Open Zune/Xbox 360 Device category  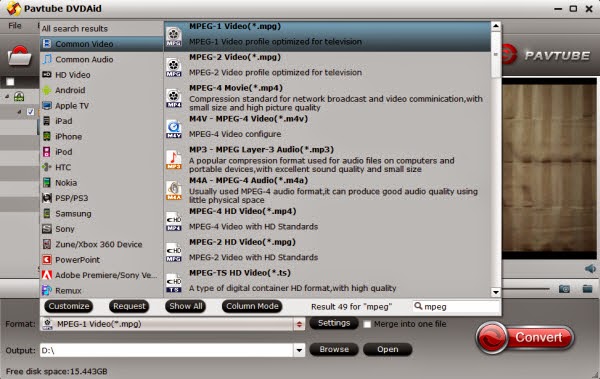pyautogui.click(x=101, y=244)
